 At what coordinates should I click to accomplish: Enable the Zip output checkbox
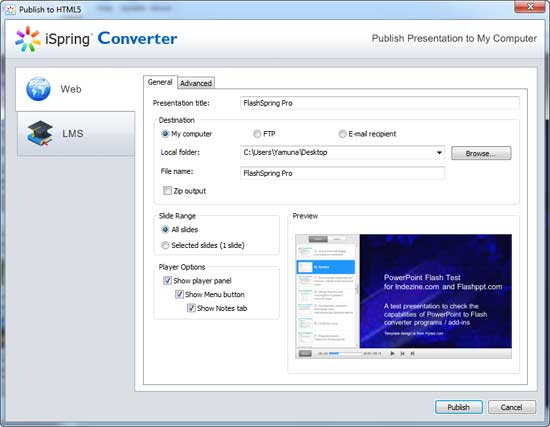click(167, 191)
